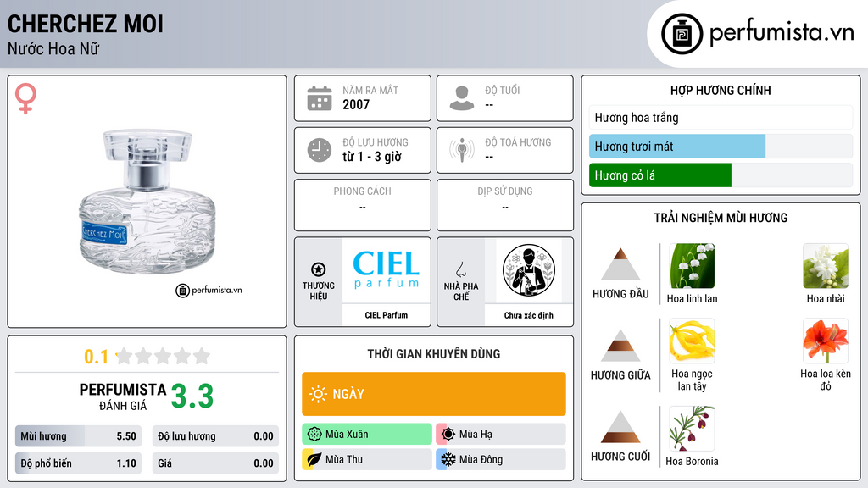868x488 pixels.
Task: Click the Mùi hương 5.50 score bar
Action: [x=78, y=436]
